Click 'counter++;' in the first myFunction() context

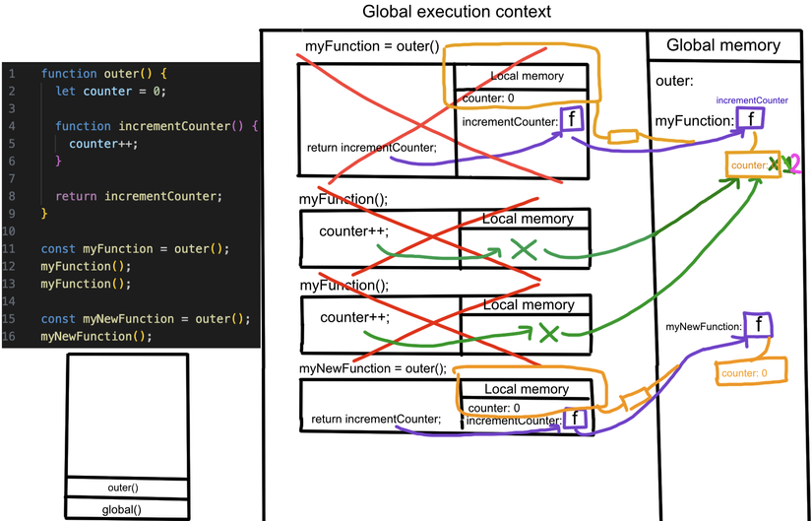(353, 231)
